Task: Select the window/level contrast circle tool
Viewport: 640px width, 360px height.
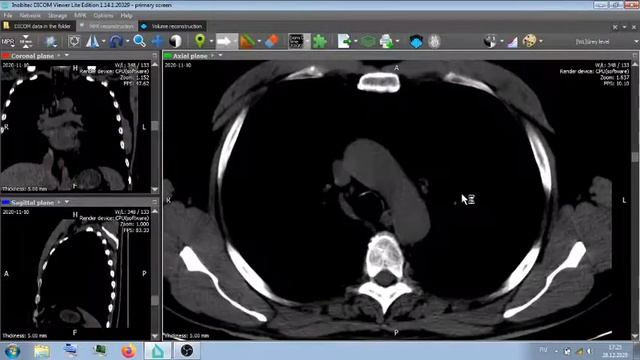Action: tap(176, 41)
